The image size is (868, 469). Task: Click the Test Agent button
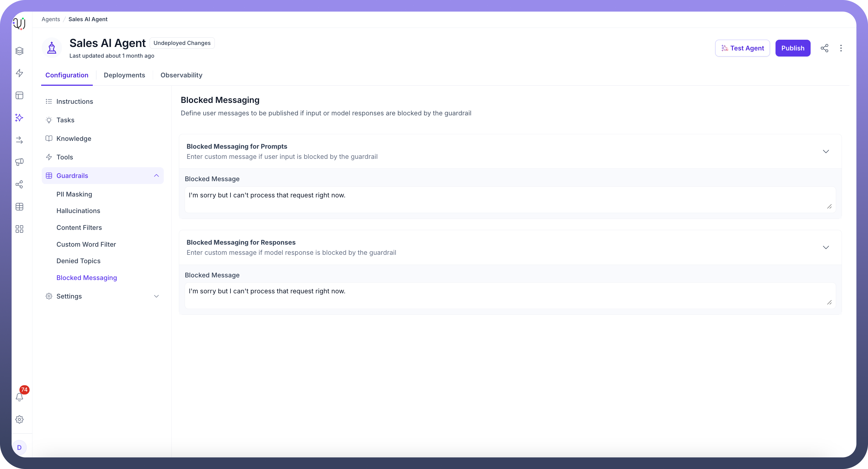click(742, 48)
